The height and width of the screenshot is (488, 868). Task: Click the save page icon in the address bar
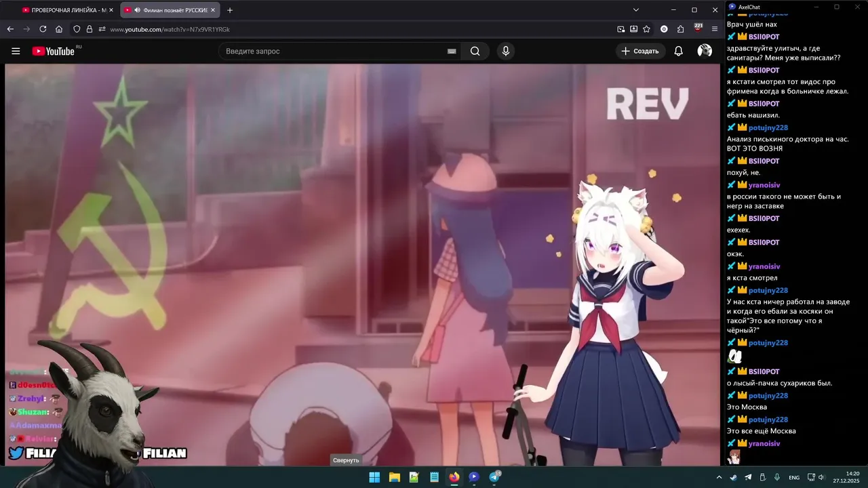coord(633,29)
